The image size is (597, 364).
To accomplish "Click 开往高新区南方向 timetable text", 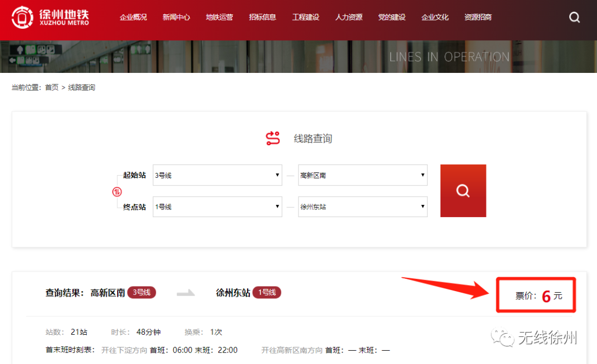I will point(292,350).
